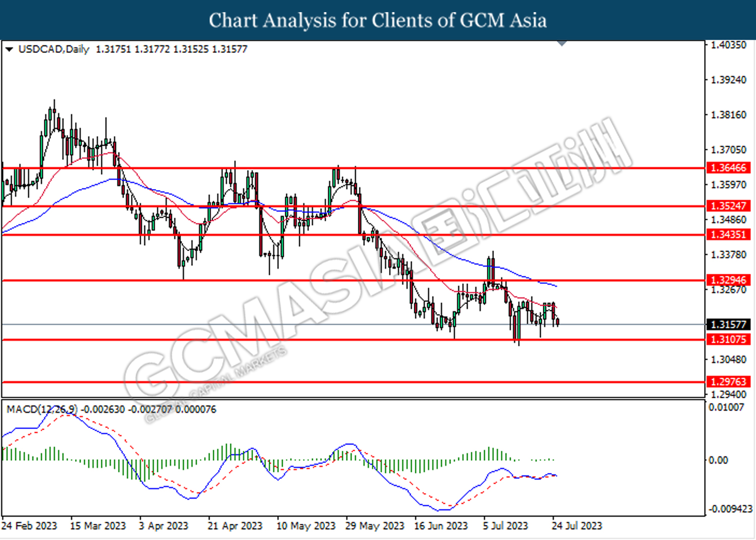Click the current price label 1.31577
This screenshot has width=756, height=540.
728,325
